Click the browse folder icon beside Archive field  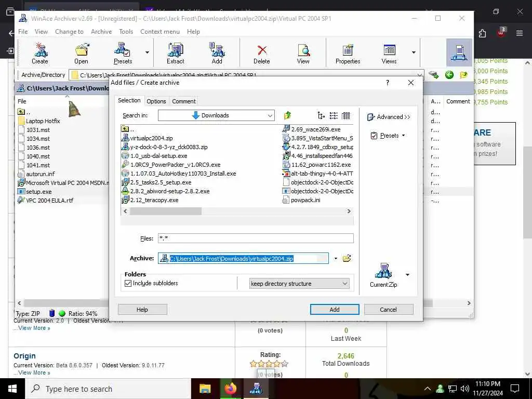click(347, 259)
